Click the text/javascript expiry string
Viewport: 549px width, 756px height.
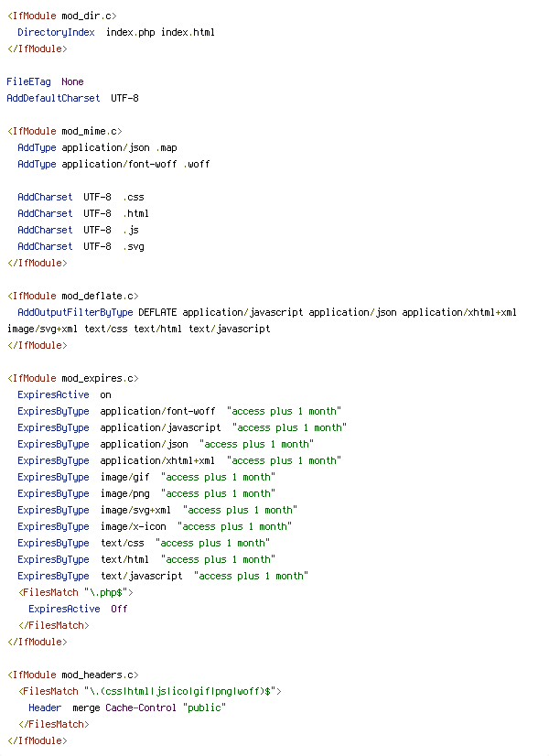pyautogui.click(x=251, y=577)
